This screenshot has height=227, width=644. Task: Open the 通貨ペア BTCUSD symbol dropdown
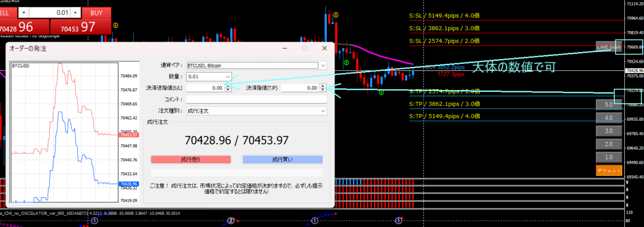[323, 65]
